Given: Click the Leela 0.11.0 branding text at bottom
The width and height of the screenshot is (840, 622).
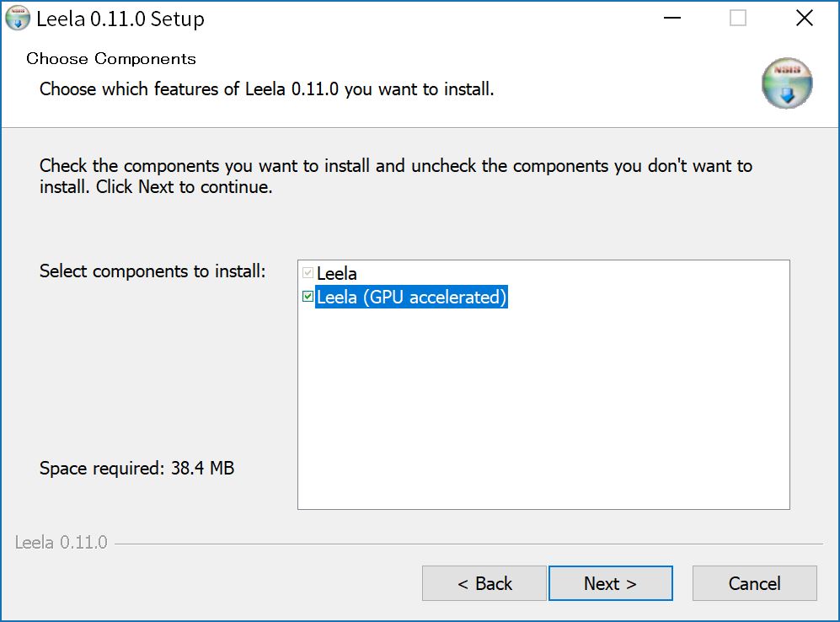Looking at the screenshot, I should pos(61,543).
